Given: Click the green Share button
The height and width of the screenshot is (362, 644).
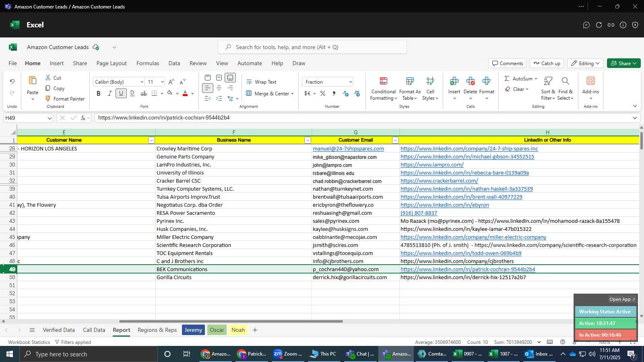Looking at the screenshot, I should 623,63.
